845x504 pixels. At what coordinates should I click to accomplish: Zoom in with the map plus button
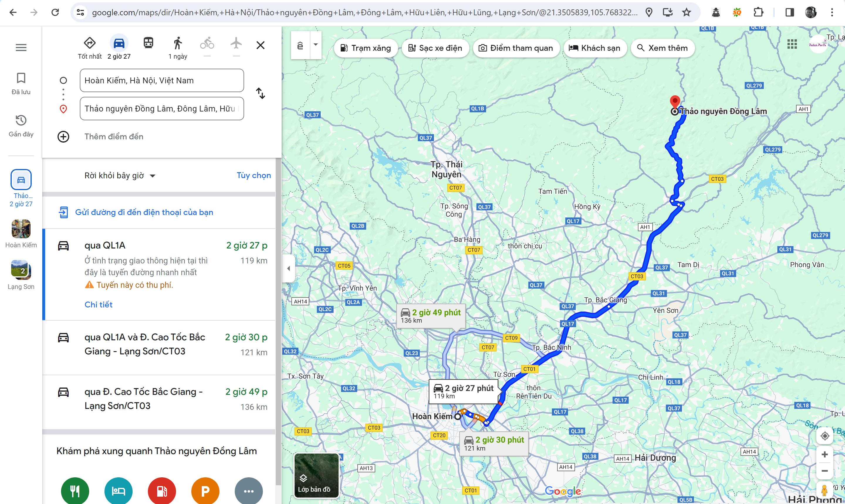click(825, 454)
